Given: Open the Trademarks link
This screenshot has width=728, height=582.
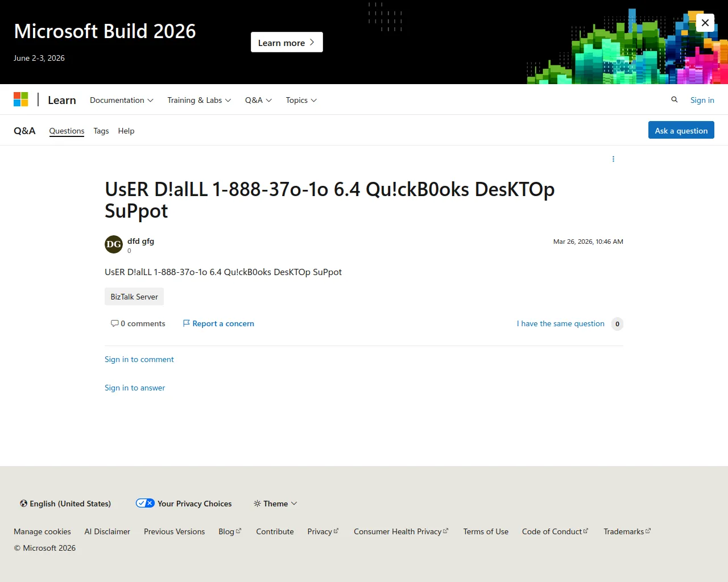Looking at the screenshot, I should pos(627,531).
